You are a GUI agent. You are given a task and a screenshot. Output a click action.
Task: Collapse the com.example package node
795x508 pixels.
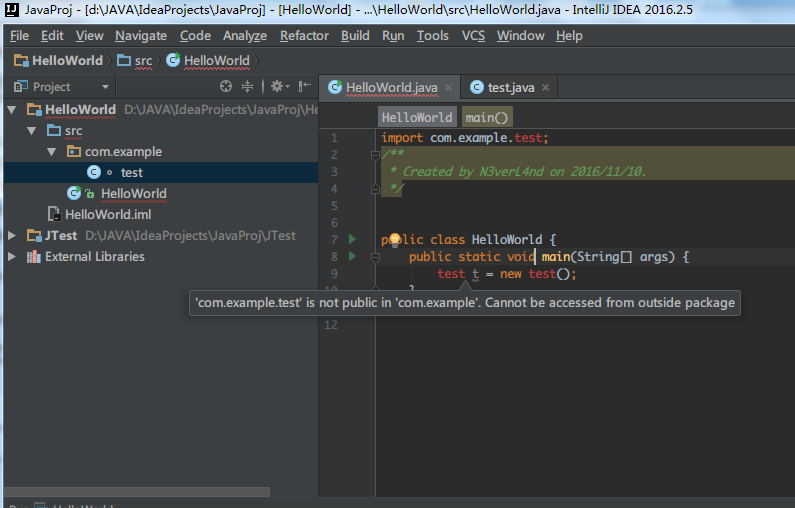click(51, 152)
